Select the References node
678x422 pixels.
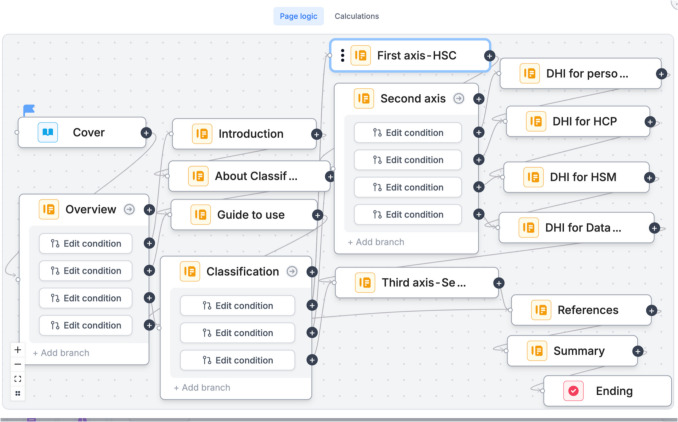tap(581, 310)
